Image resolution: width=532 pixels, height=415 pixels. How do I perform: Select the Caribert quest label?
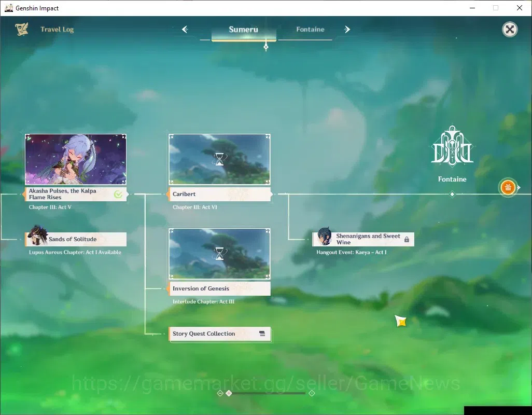[x=219, y=194]
